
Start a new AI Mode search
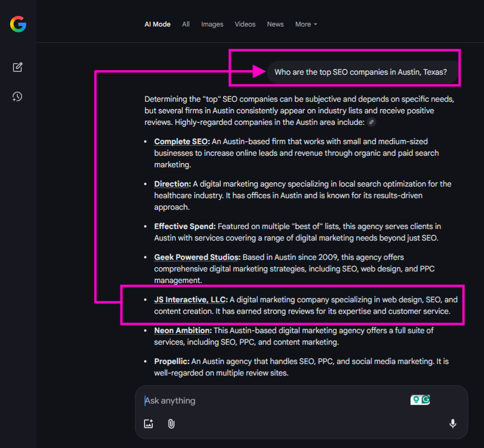pyautogui.click(x=18, y=67)
